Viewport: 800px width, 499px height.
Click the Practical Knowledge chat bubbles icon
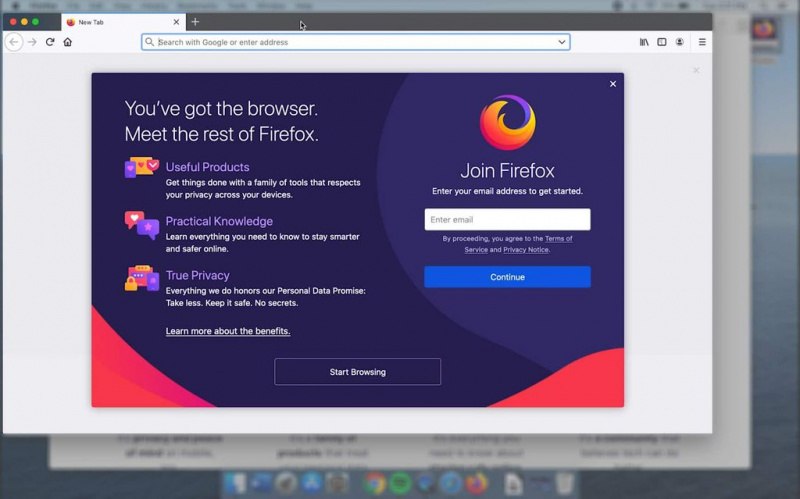(141, 225)
